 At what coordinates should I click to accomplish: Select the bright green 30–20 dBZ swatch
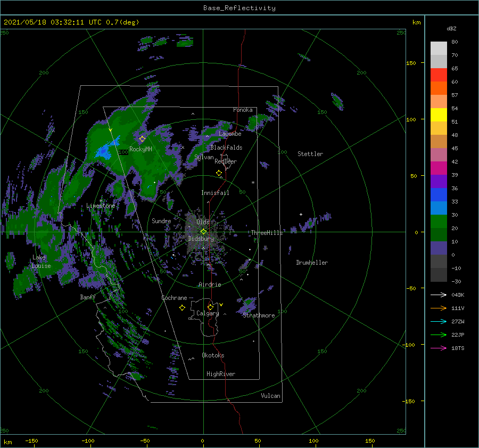coord(439,222)
